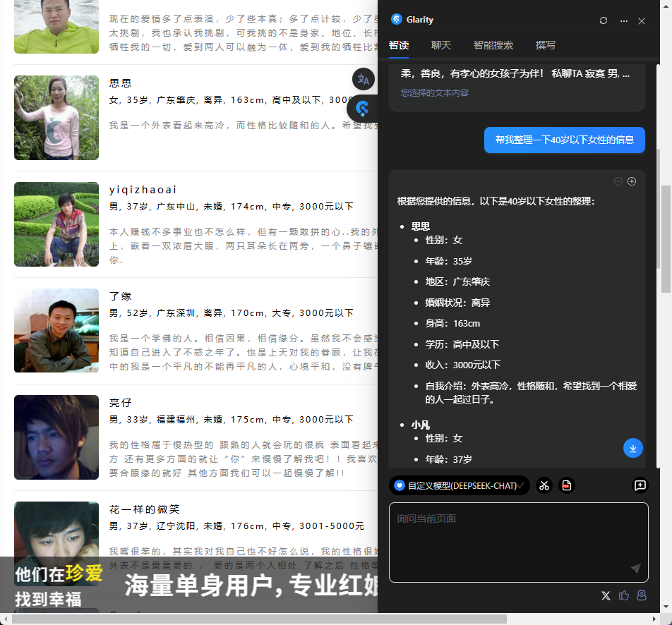Switch to the 聊天 tab
The height and width of the screenshot is (625, 672).
(x=441, y=45)
